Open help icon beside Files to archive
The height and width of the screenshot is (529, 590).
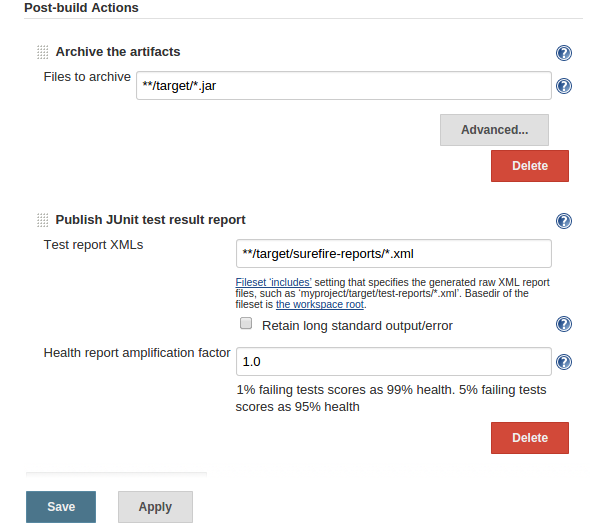(x=564, y=86)
